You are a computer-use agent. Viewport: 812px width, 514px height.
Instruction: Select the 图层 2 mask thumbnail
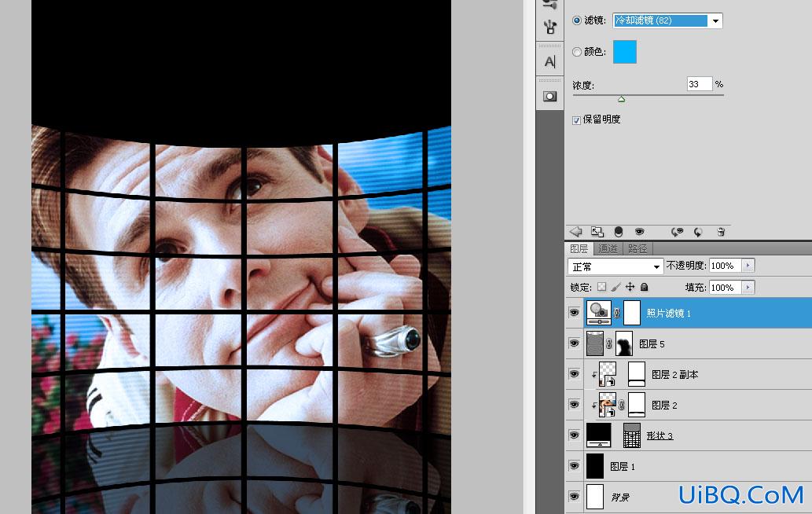[x=637, y=405]
